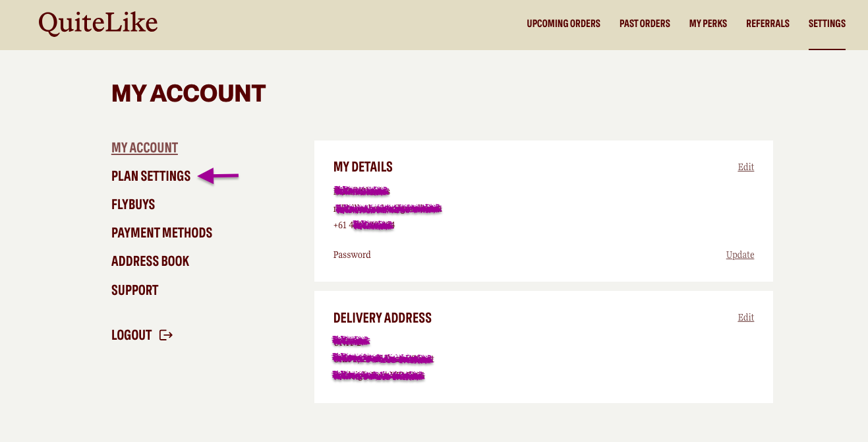
Task: Open the Settings tab in the header
Action: coord(827,24)
